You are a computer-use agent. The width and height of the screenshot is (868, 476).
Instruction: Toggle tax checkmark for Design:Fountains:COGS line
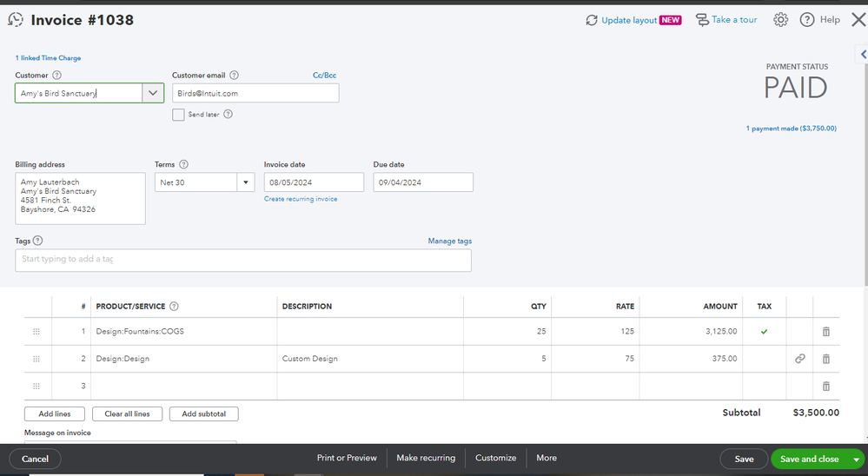click(x=764, y=332)
